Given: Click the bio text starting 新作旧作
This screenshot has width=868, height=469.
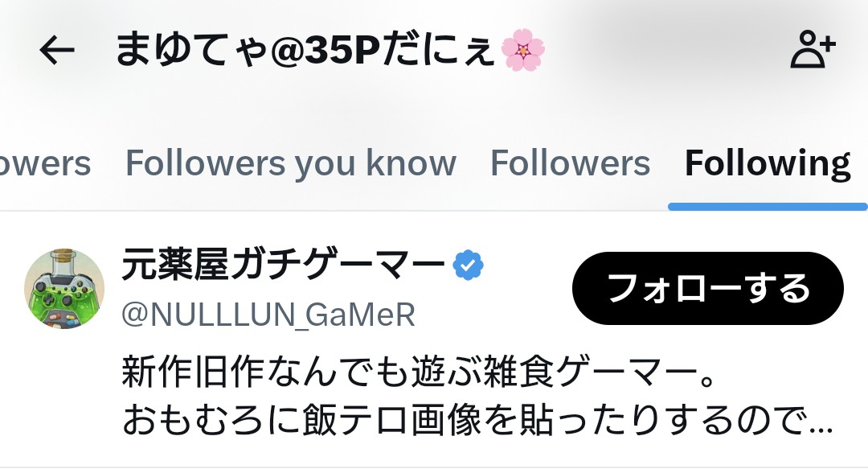Looking at the screenshot, I should 419,371.
